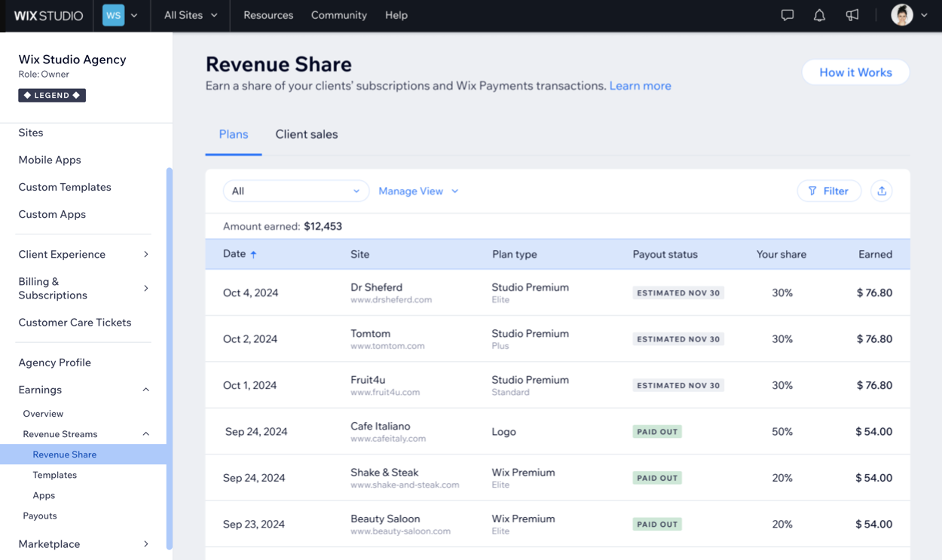
Task: Open Custom Templates in sidebar
Action: (65, 187)
